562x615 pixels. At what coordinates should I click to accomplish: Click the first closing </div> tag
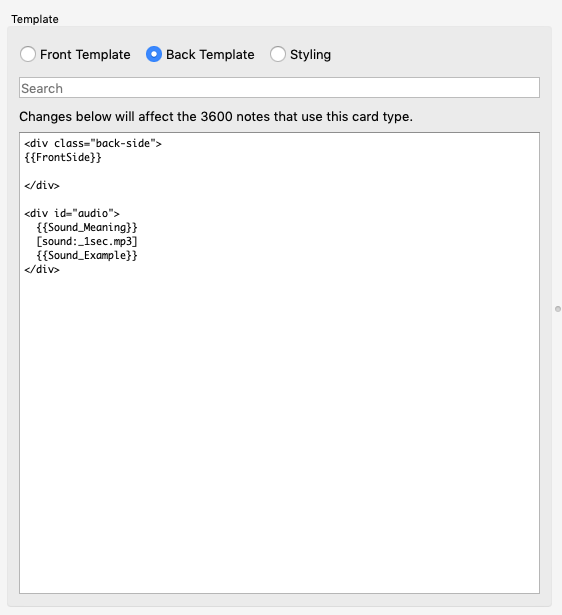(42, 186)
